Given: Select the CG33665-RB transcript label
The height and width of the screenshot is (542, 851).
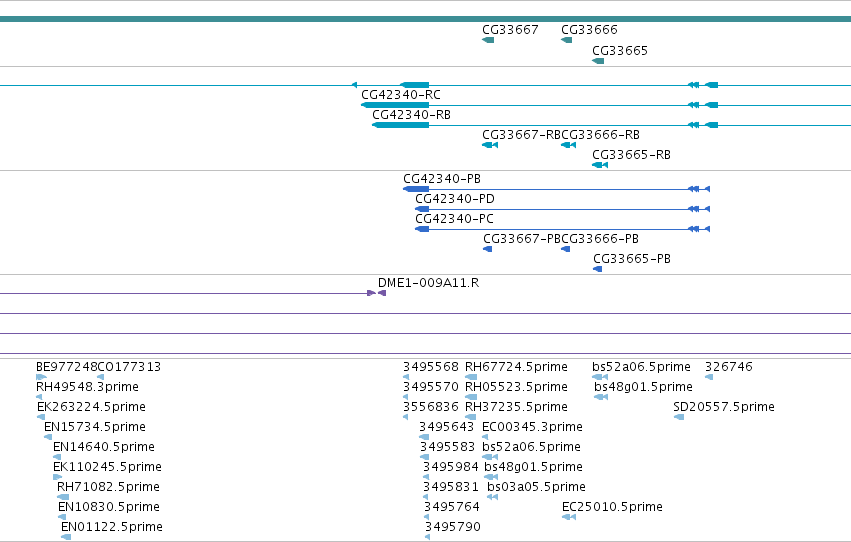Looking at the screenshot, I should tap(631, 155).
